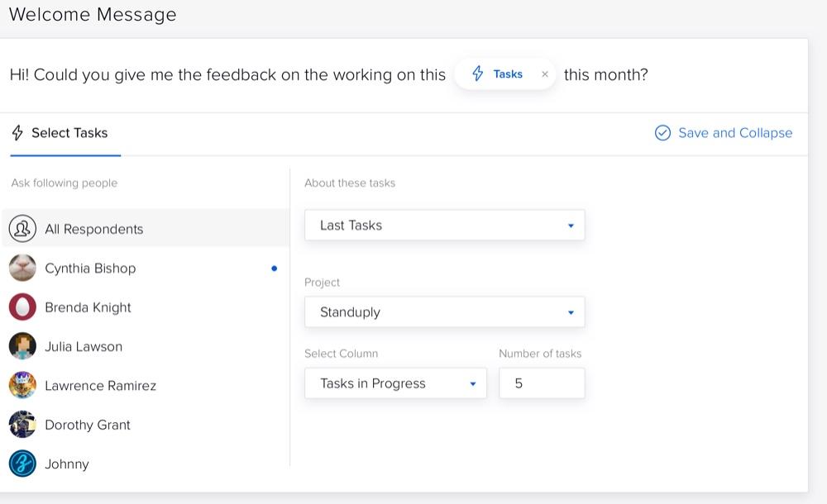Open the Tasks in Progress column dropdown

click(x=395, y=383)
